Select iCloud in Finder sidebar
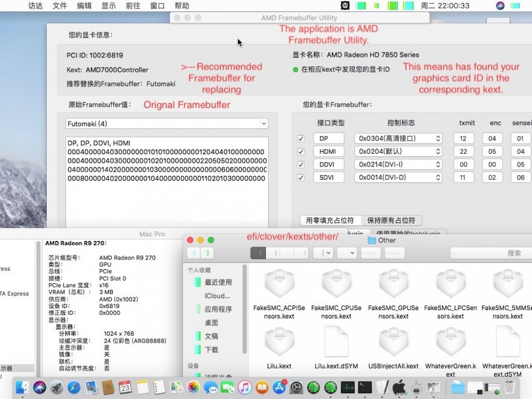 217,296
